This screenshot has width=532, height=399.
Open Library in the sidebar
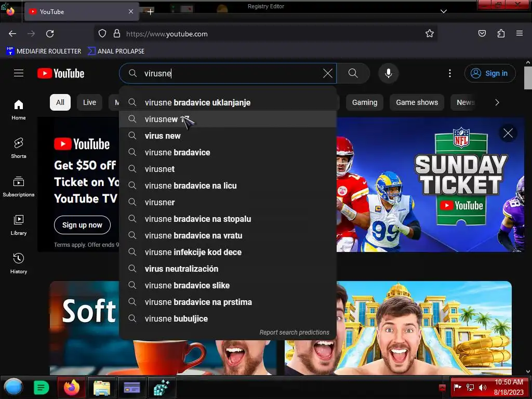click(19, 224)
